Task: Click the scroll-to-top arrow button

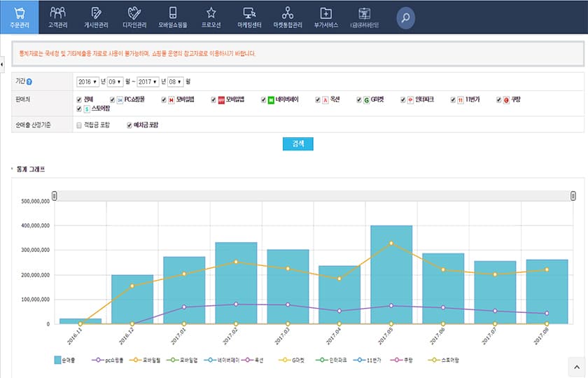Action: pos(577,367)
